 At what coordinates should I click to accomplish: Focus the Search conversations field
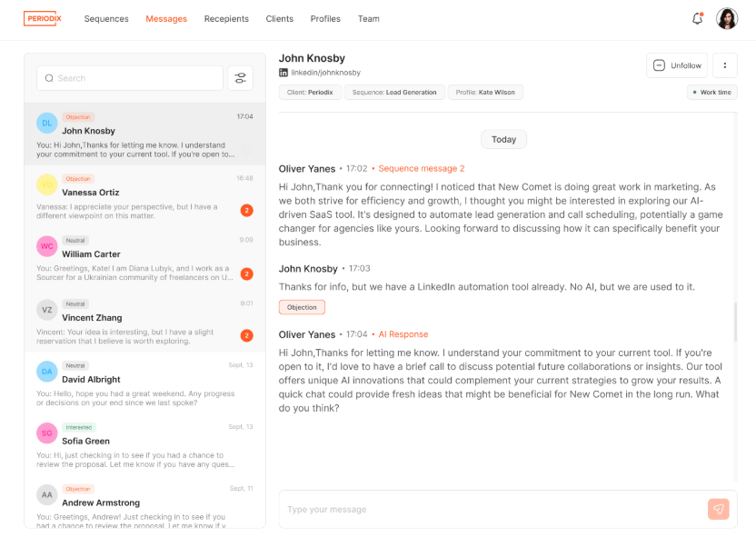(x=130, y=78)
